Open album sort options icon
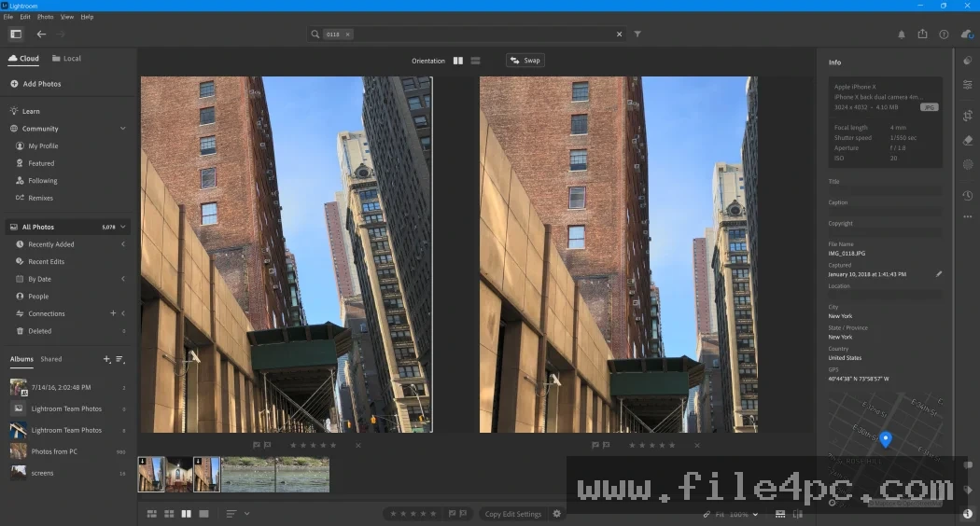 click(120, 359)
